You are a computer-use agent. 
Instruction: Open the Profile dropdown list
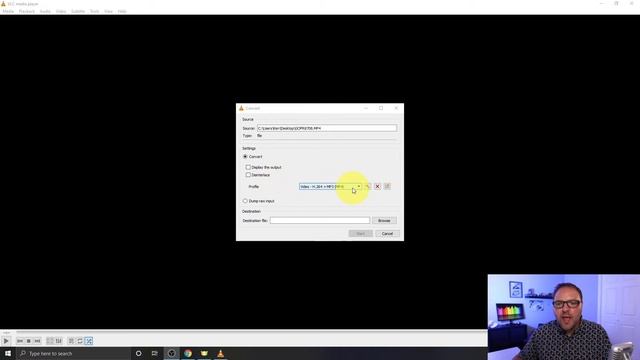tap(330, 187)
